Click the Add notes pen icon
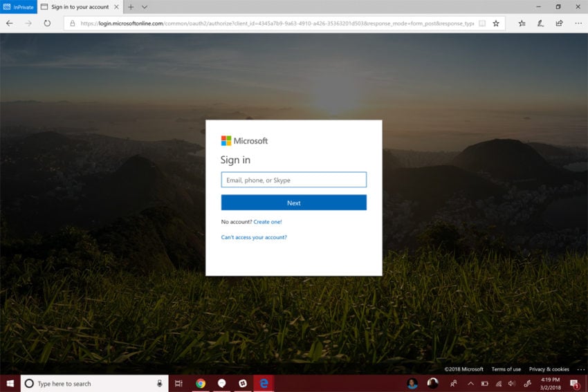588x392 pixels. tap(540, 24)
